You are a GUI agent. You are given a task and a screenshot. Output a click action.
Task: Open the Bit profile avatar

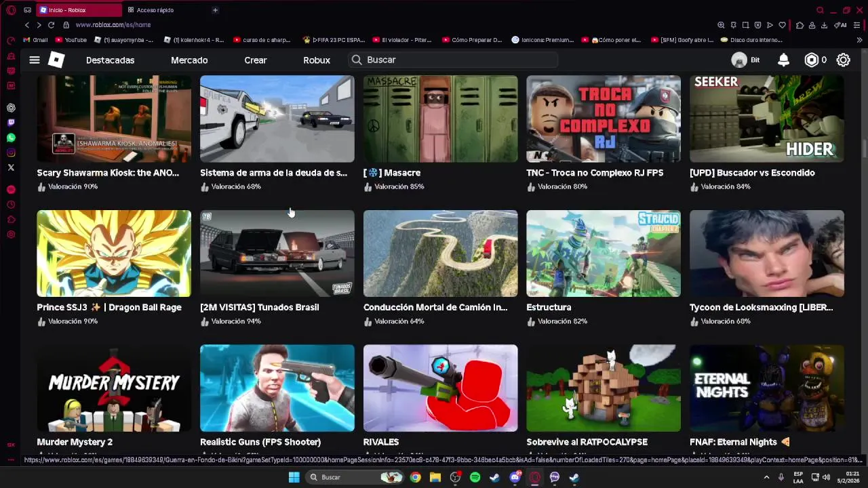click(739, 60)
